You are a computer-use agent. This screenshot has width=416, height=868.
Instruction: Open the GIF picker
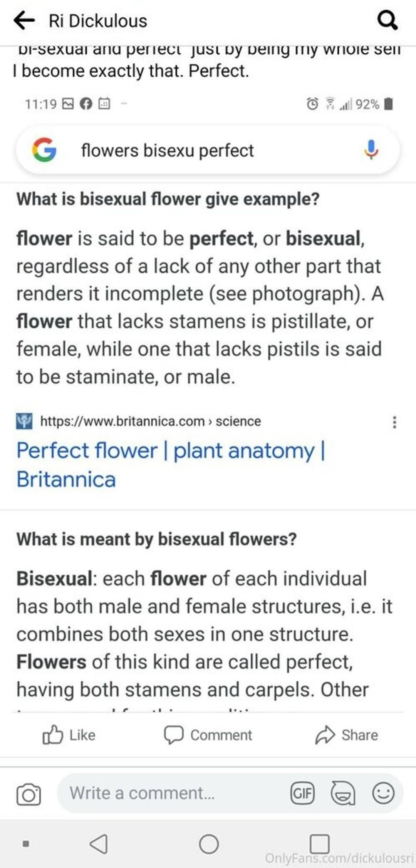click(303, 793)
